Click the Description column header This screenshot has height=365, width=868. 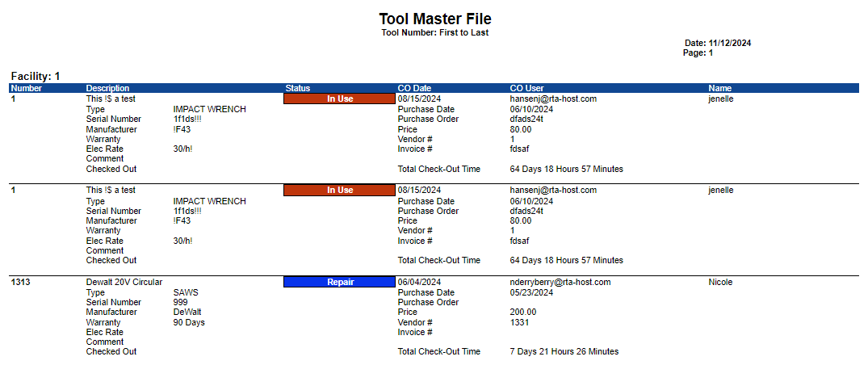[x=107, y=88]
